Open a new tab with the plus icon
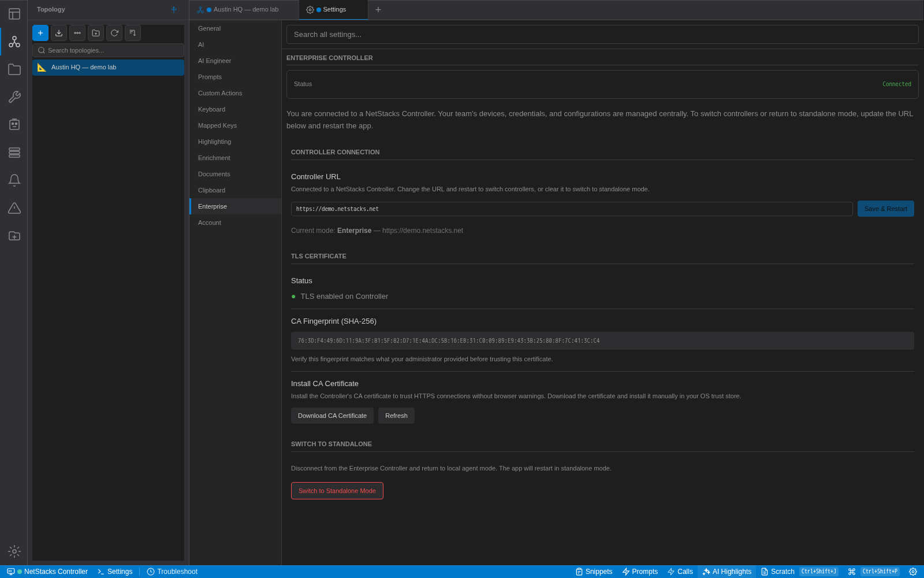 [378, 9]
